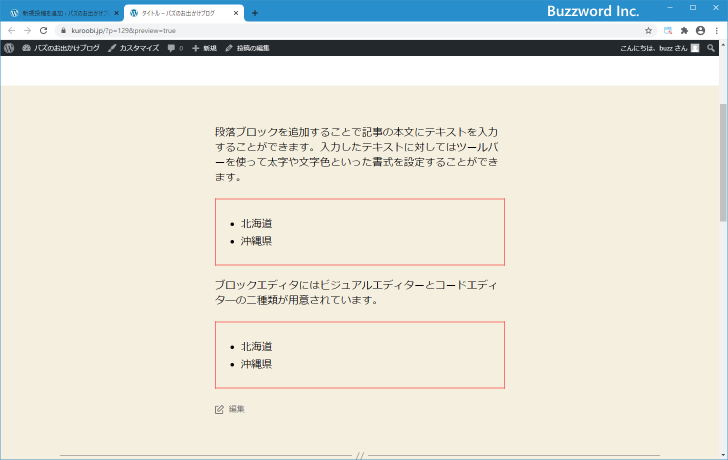Open the browser extensions puzzle icon
The image size is (728, 460).
[684, 31]
